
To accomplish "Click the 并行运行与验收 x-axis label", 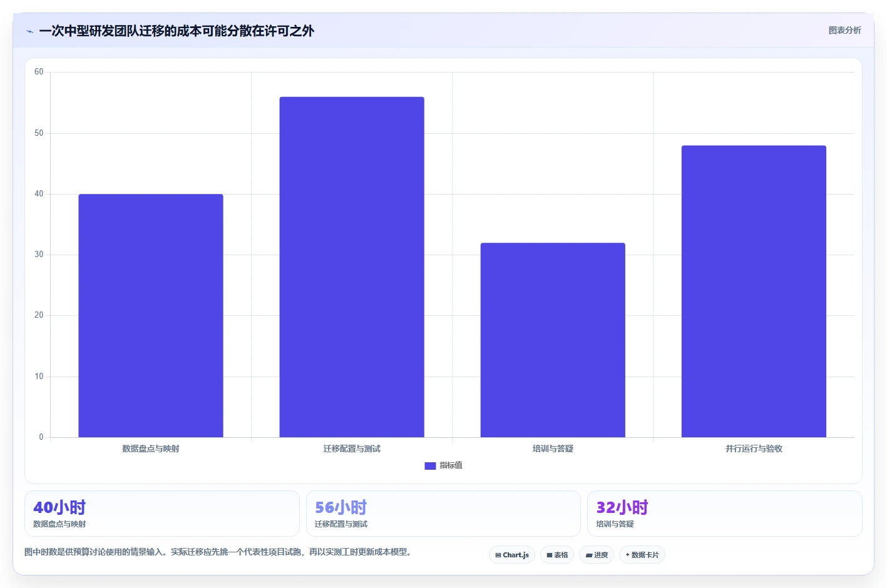I will [x=754, y=449].
